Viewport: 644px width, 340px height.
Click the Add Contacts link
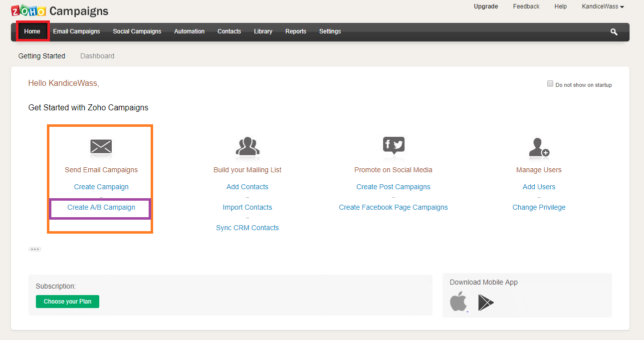click(x=247, y=187)
